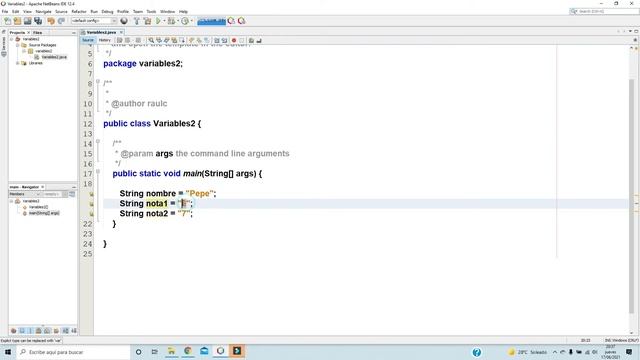The height and width of the screenshot is (360, 640).
Task: Click the Clean and Build icon
Action: click(x=147, y=21)
